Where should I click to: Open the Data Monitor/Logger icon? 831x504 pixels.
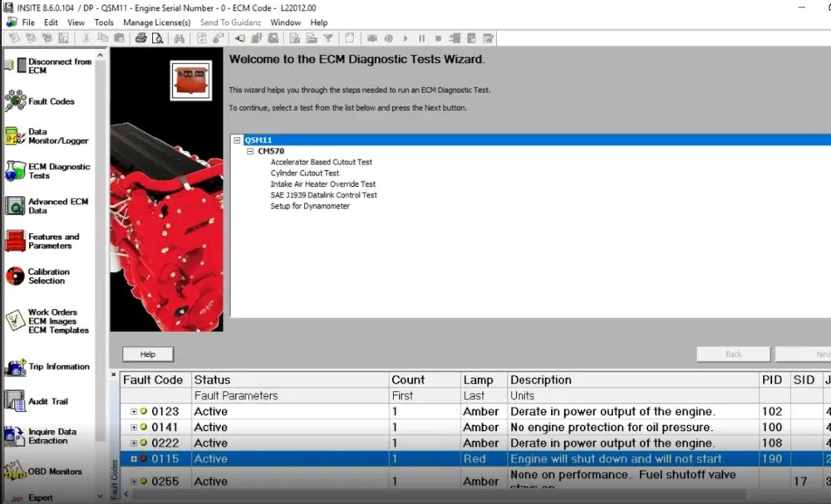tap(15, 136)
